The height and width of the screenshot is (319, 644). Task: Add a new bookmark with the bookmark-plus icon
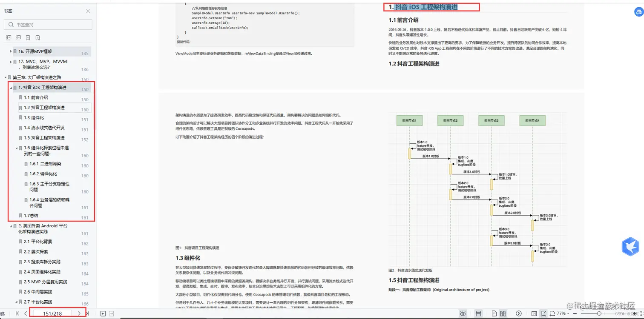click(28, 37)
